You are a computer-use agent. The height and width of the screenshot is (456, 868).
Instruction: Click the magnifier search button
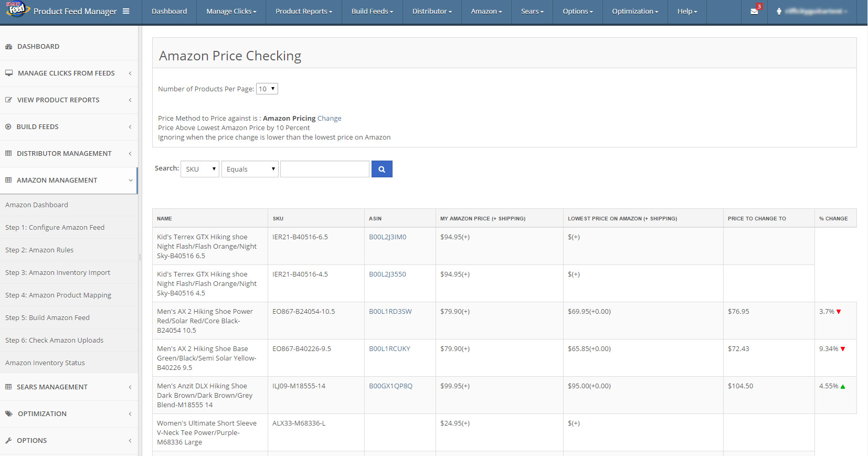pos(382,169)
